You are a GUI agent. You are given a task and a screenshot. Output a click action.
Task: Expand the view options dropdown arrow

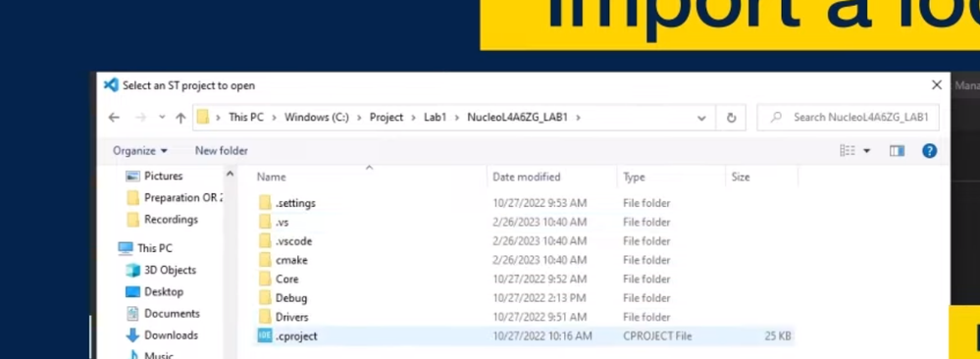(x=867, y=151)
